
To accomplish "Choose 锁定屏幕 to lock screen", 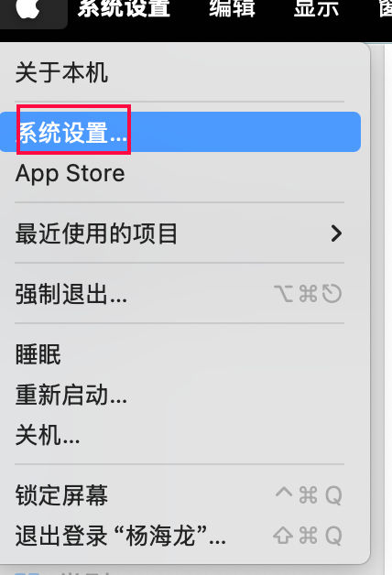I will coord(61,495).
